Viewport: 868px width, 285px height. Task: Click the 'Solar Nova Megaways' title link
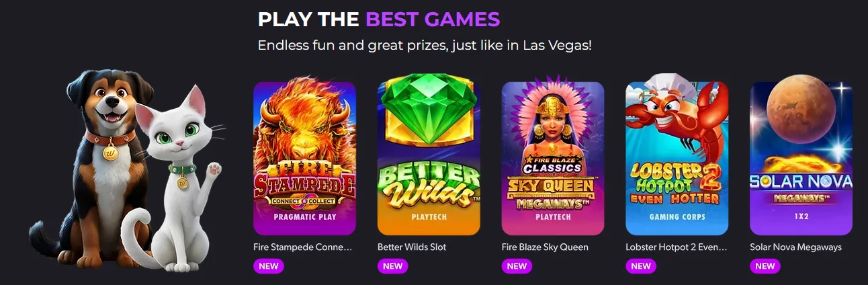click(x=795, y=247)
